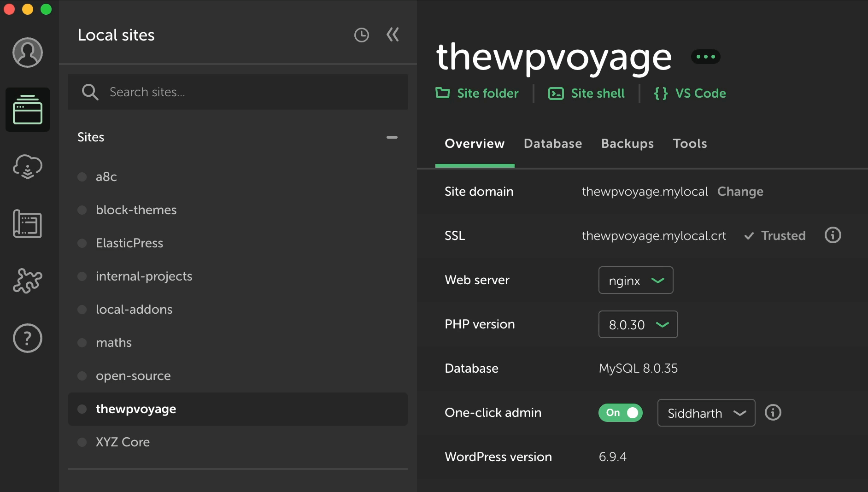The height and width of the screenshot is (492, 868).
Task: Switch to the Database tab
Action: coord(552,143)
